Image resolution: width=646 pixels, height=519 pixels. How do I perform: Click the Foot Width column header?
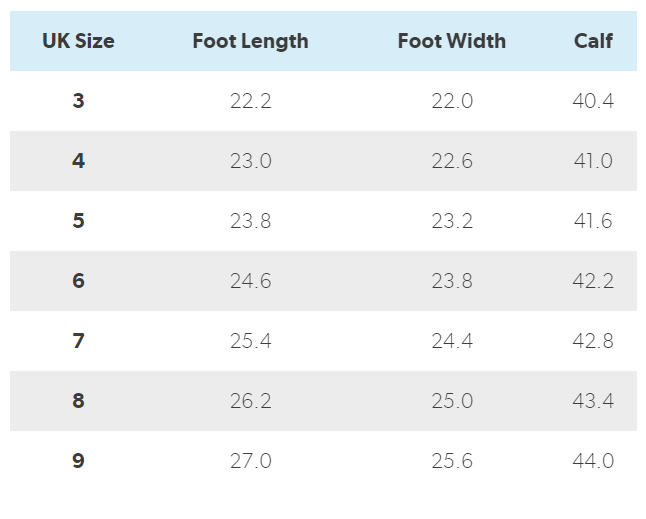451,41
